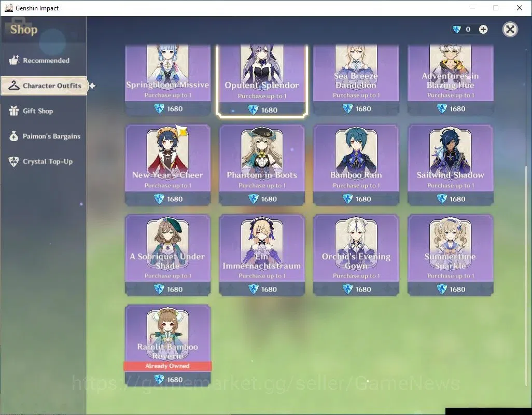Click 1680 price under Summertime Sparkle
Image resolution: width=532 pixels, height=415 pixels.
pos(457,289)
